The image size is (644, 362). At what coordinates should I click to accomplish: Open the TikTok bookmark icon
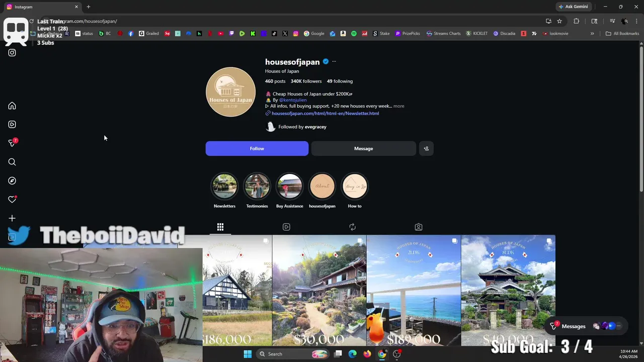(274, 34)
